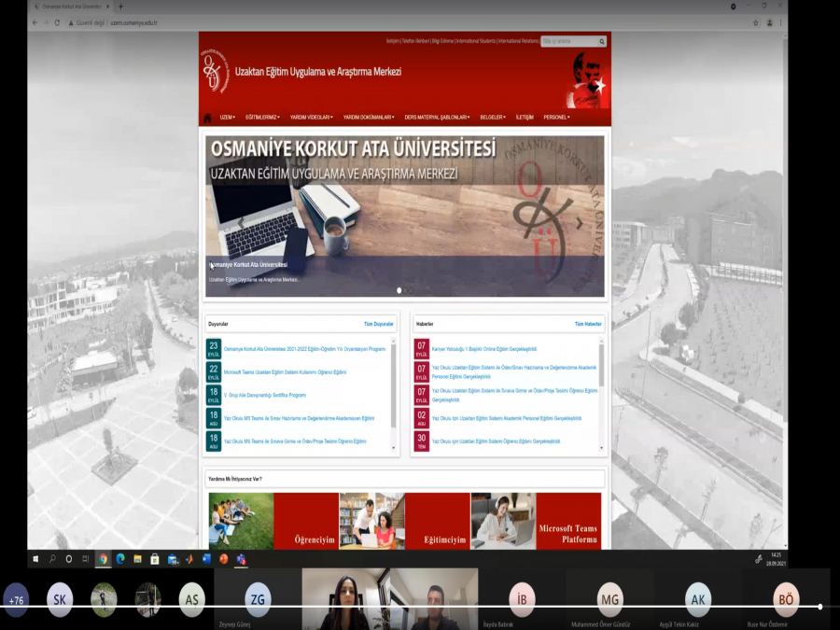Viewport: 840px width, 630px height.
Task: Open V. Grup Aile Danışmanlığı Sertifika Programı
Action: tap(265, 395)
